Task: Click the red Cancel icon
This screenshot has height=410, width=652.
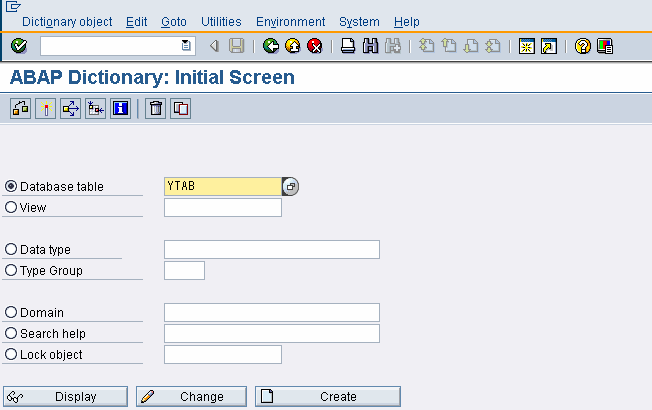Action: [315, 46]
